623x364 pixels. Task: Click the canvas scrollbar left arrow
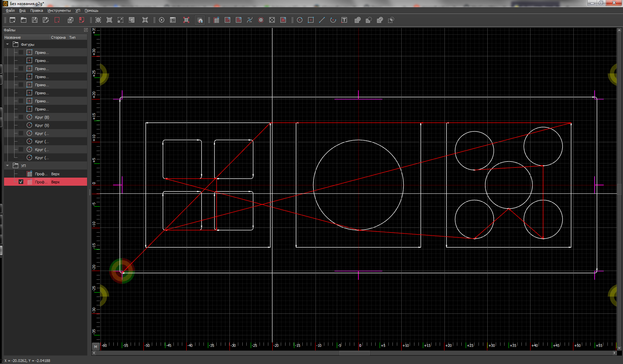[93, 353]
